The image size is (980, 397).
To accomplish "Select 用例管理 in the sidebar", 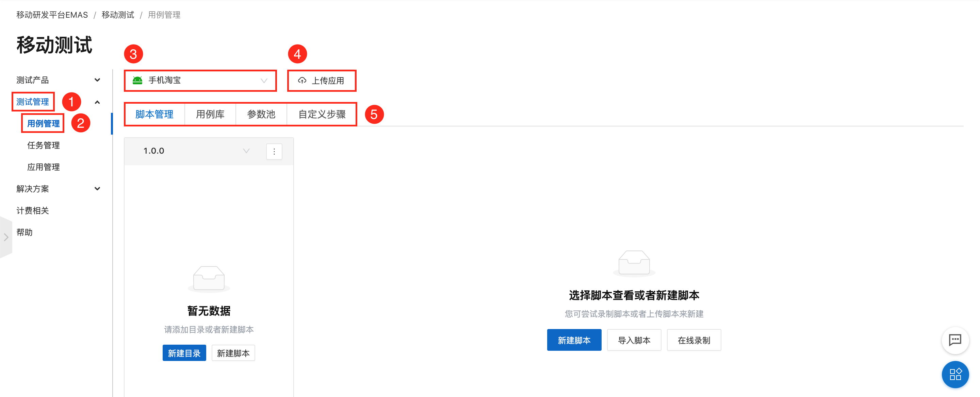I will coord(43,123).
